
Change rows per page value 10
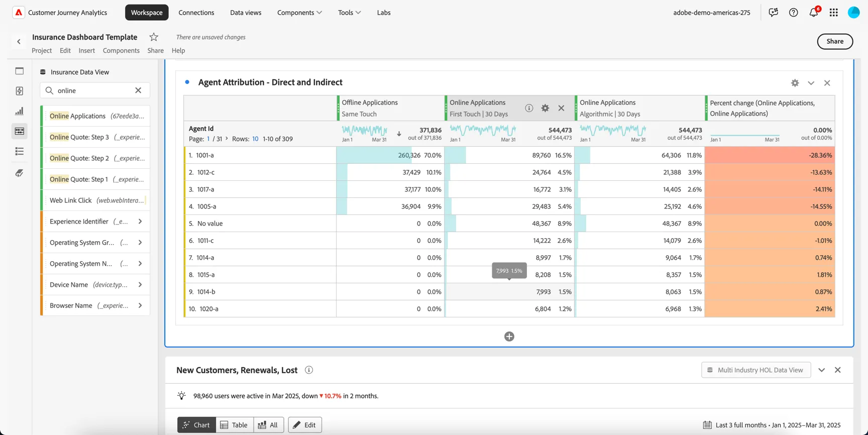pyautogui.click(x=255, y=139)
